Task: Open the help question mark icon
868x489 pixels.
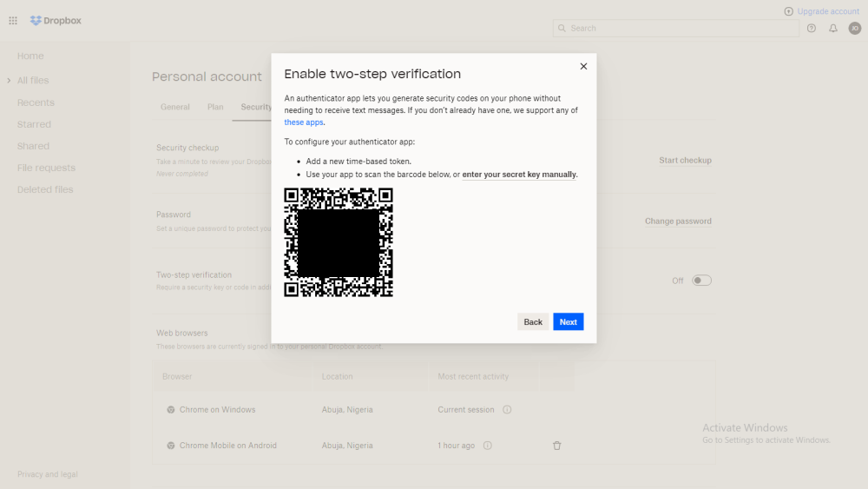Action: tap(811, 29)
